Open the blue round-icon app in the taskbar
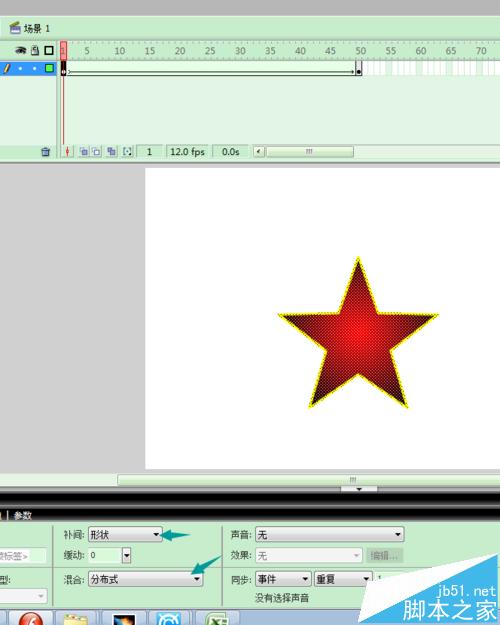The image size is (500, 625). [x=169, y=619]
